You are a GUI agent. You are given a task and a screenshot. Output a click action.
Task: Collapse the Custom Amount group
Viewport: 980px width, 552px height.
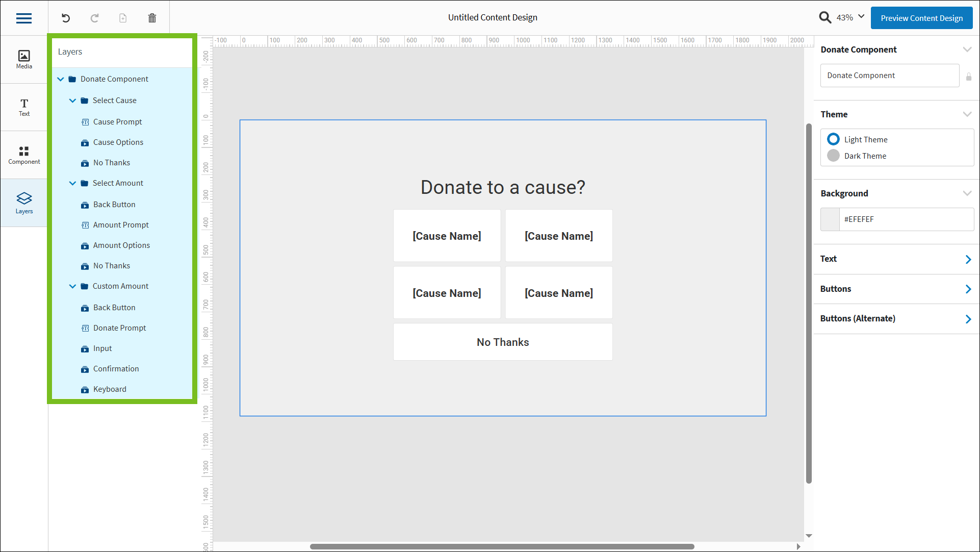tap(72, 286)
